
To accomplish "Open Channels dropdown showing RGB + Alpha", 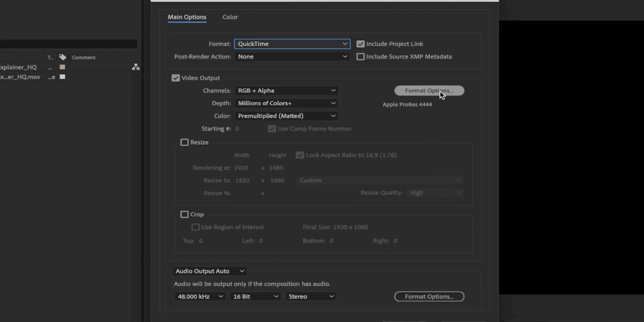I will coord(287,91).
